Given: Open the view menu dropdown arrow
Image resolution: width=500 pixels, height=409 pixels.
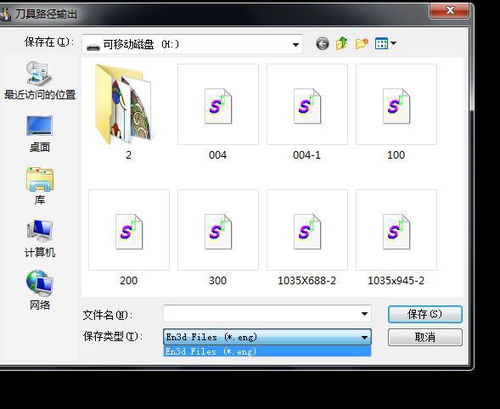Looking at the screenshot, I should tap(393, 43).
